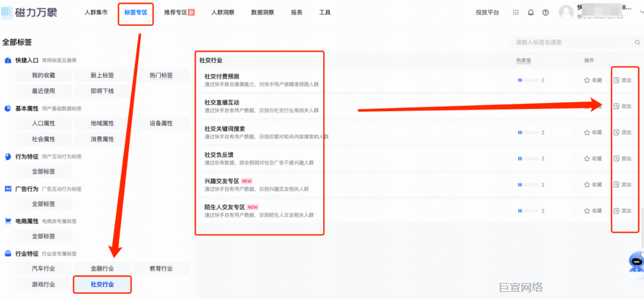Click the 快捷入口 home icon
The height and width of the screenshot is (299, 644).
point(7,61)
